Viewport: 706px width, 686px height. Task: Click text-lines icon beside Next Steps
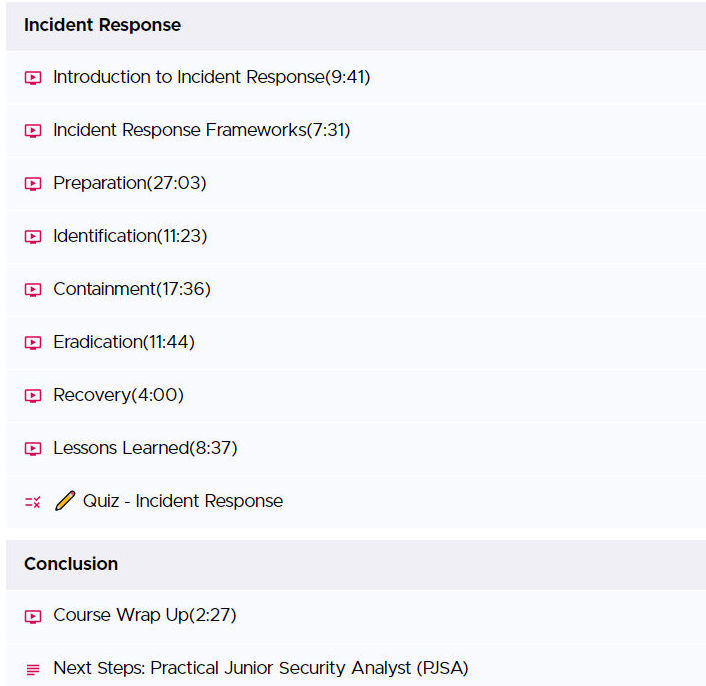[33, 669]
